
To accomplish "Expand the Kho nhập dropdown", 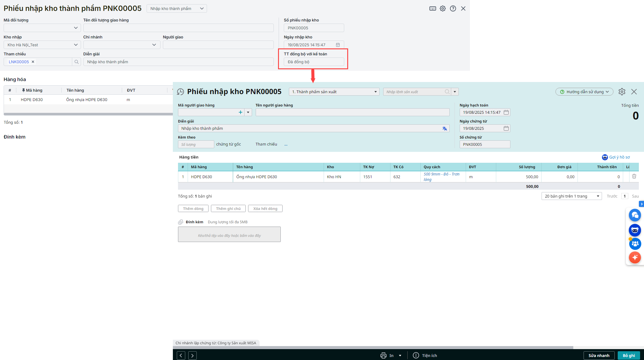I will [x=76, y=45].
